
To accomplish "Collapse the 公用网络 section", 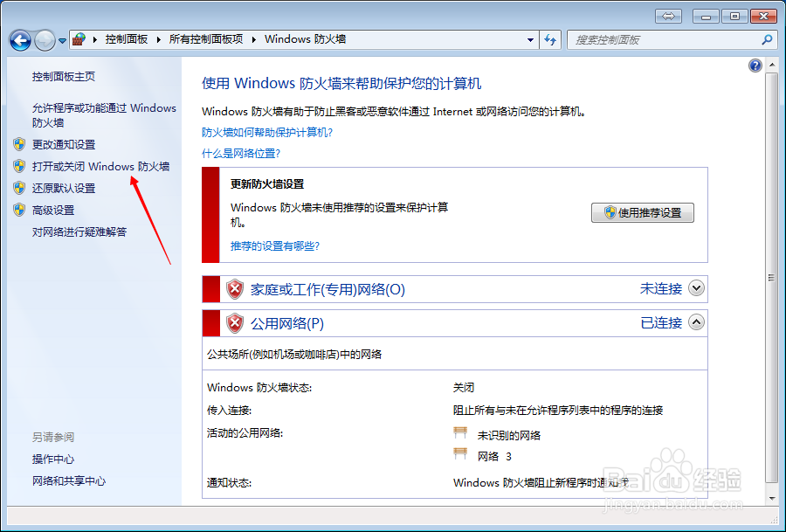I will coord(694,321).
